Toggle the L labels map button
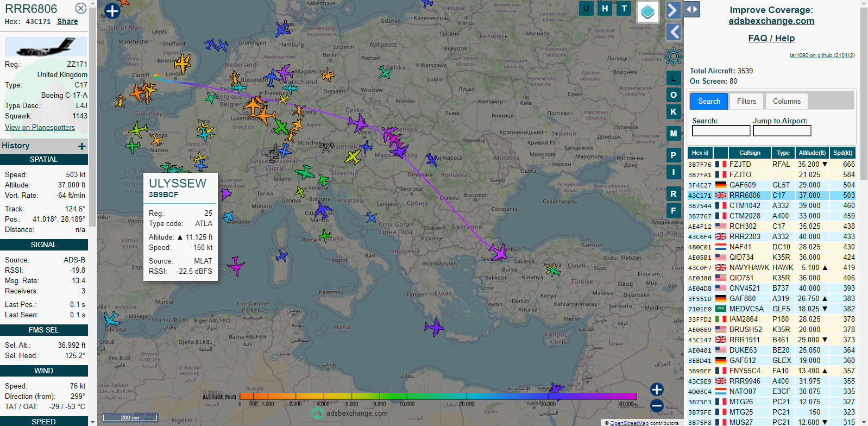Screen dimensions: 868x426 [x=674, y=78]
